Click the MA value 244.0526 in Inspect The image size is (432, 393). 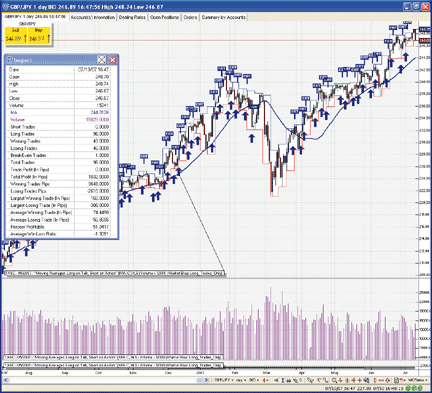(100, 112)
